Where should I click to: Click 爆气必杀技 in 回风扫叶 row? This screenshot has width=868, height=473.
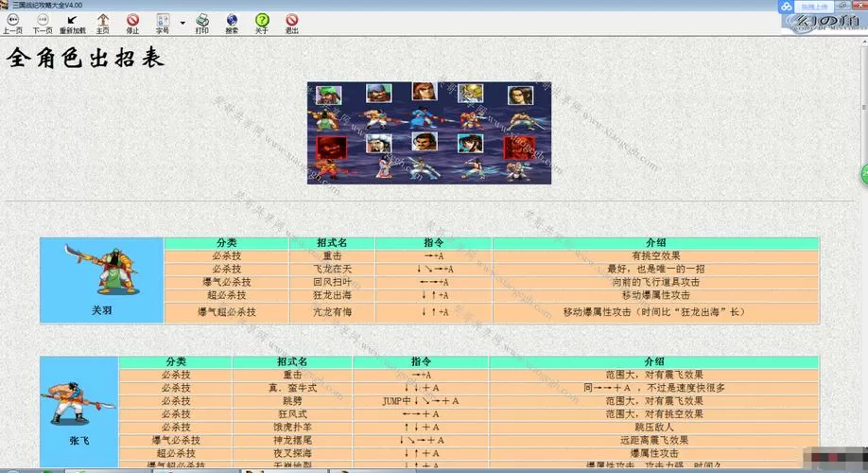pyautogui.click(x=226, y=282)
